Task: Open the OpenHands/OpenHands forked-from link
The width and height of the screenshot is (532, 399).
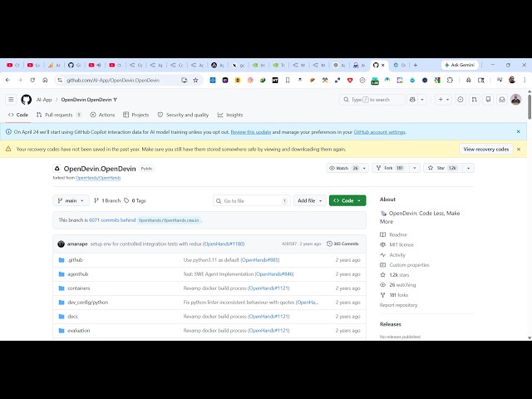Action: (x=98, y=178)
